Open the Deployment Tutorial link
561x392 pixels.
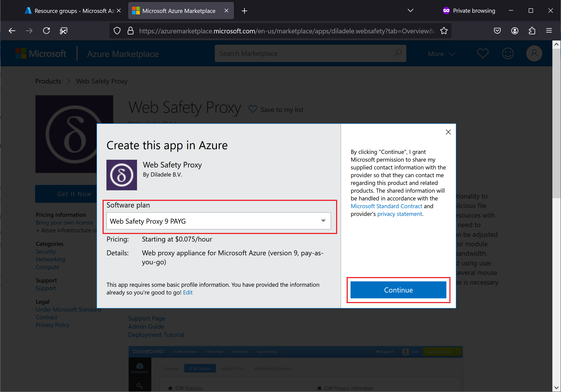click(x=156, y=335)
